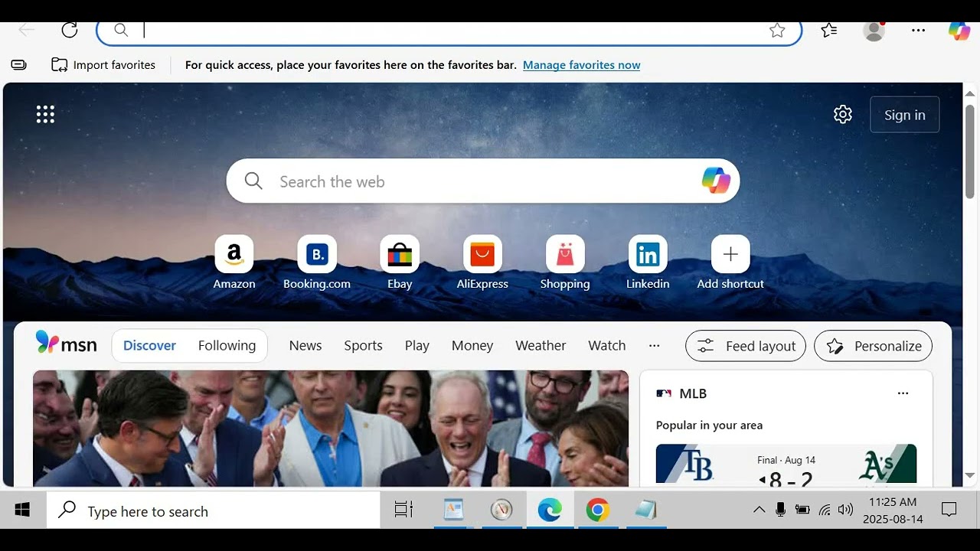Open the document window app on taskbar
Screen dimensions: 980x551
pos(453,510)
